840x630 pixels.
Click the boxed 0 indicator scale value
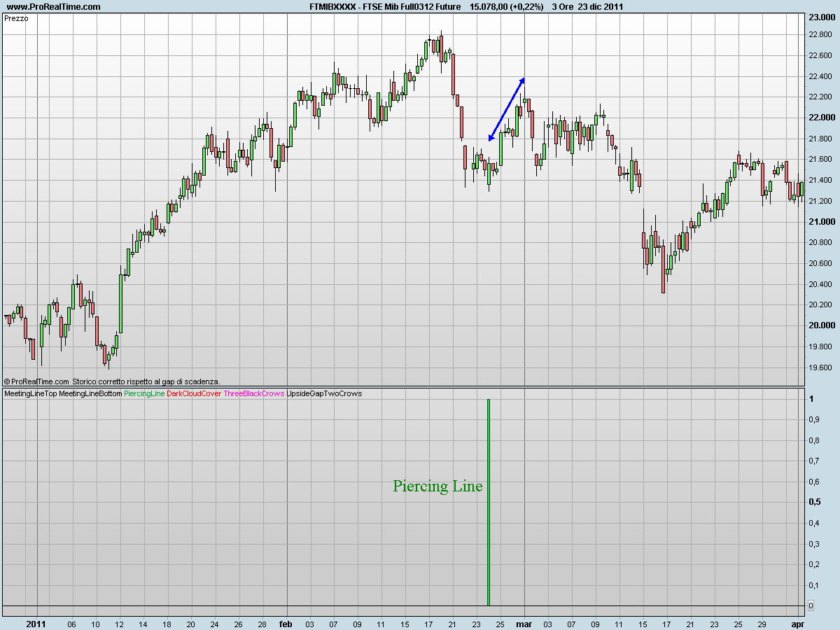(x=811, y=605)
